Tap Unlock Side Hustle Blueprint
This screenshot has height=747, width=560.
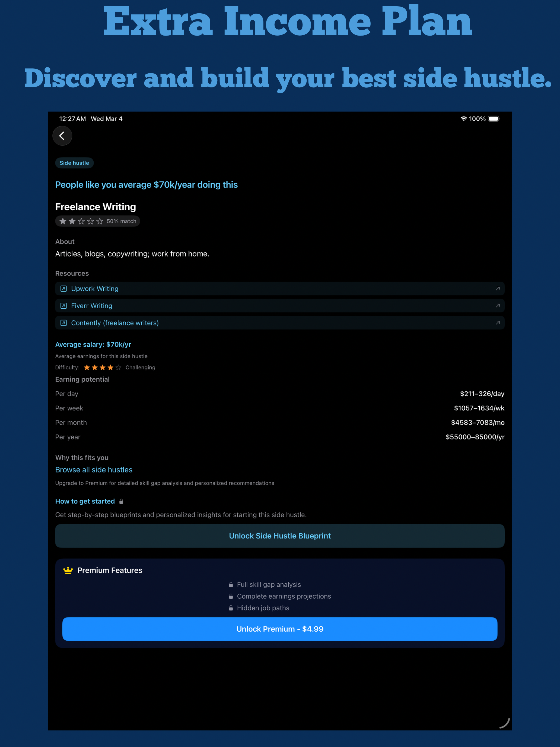[280, 536]
